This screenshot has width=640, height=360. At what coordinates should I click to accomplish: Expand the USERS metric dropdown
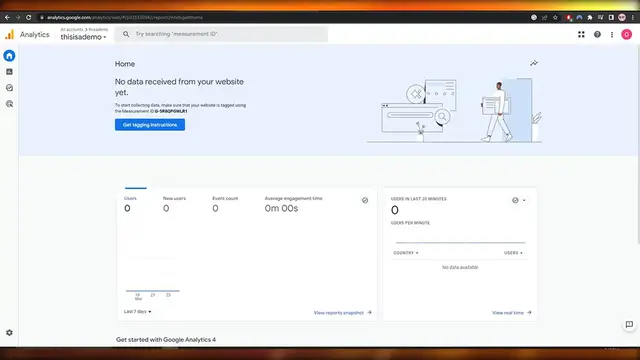[513, 253]
